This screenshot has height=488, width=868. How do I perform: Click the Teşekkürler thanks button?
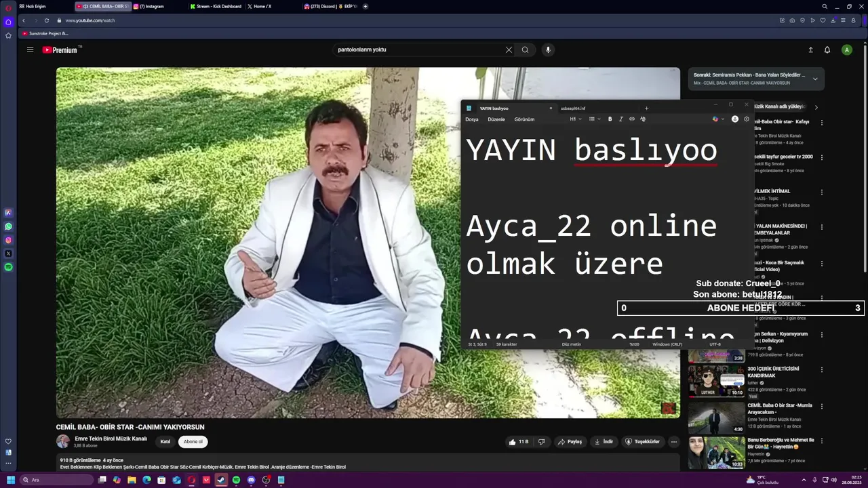tap(642, 442)
